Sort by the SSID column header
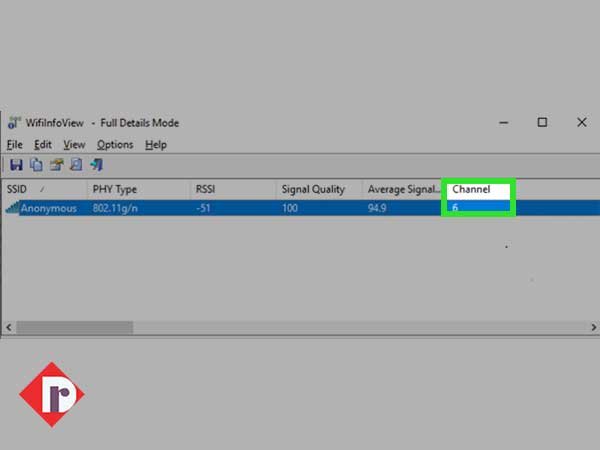 click(45, 189)
